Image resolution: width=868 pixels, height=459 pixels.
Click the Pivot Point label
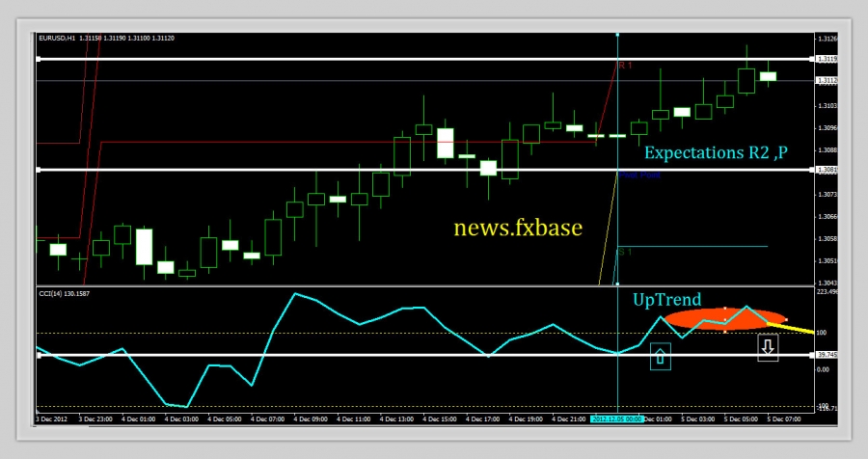point(639,175)
